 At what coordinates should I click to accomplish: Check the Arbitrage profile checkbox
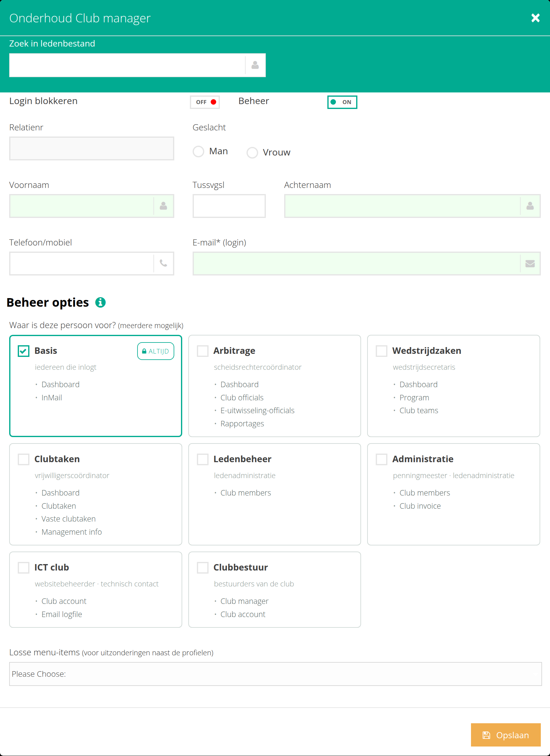click(203, 351)
